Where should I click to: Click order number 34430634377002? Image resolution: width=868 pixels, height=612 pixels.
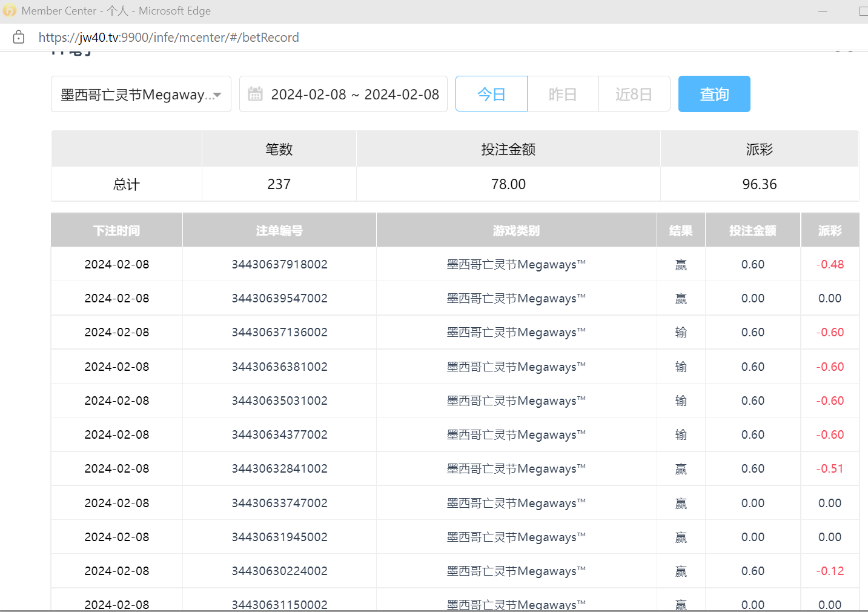279,434
